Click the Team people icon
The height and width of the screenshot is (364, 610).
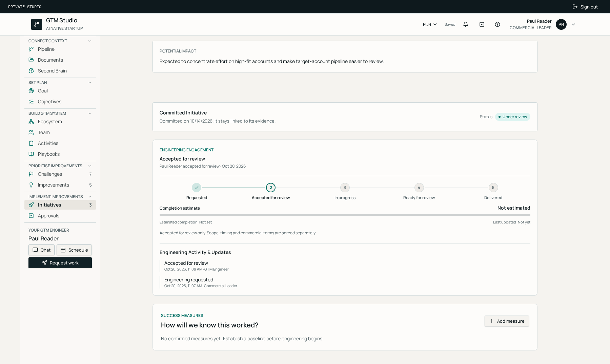click(31, 132)
